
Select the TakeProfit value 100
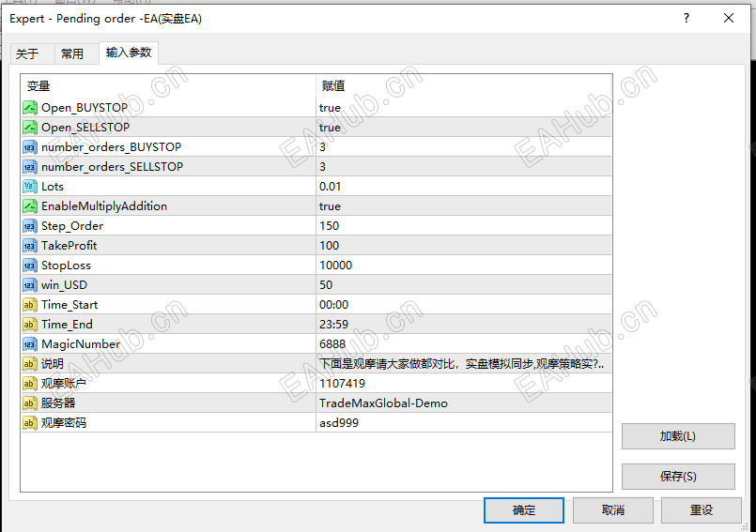click(330, 246)
